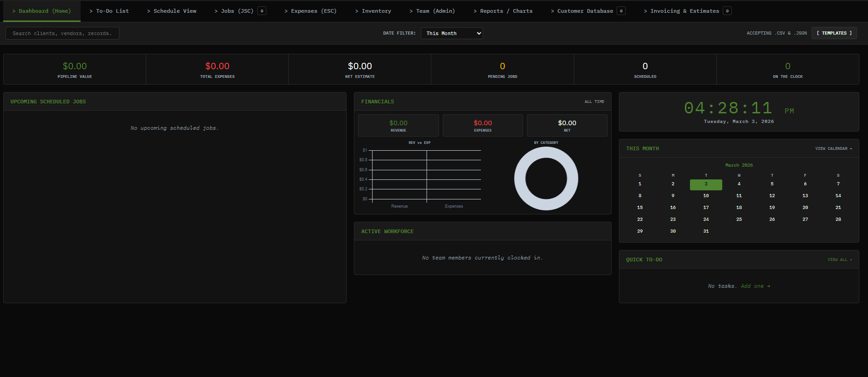This screenshot has width=868, height=377.
Task: Click the Pipeline Value stat card
Action: tap(75, 70)
